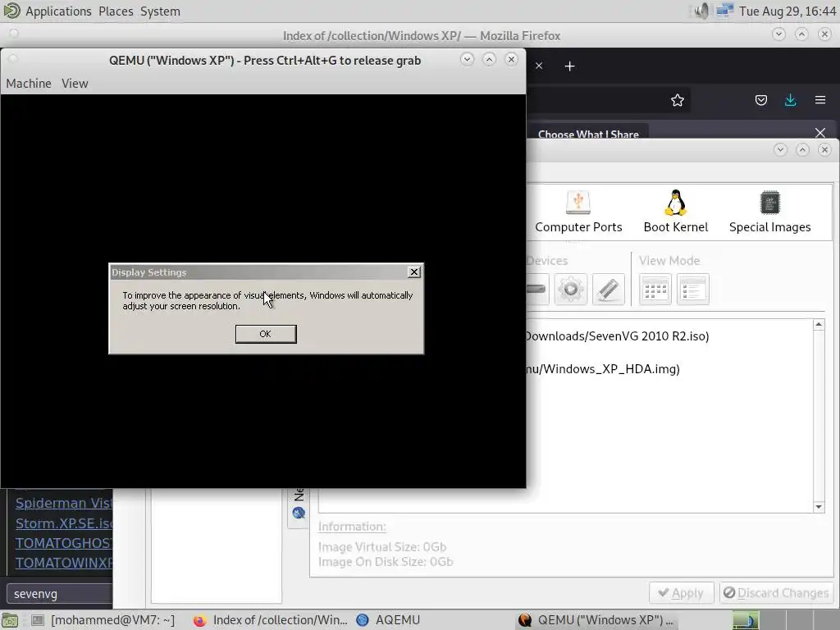
Task: Open Firefox downloads panel
Action: click(x=790, y=100)
